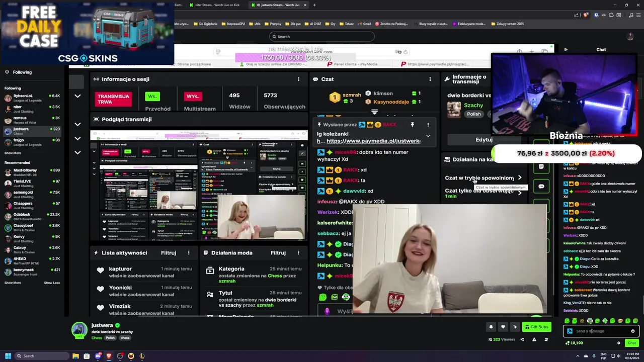This screenshot has width=644, height=362.
Task: Open the NaprawaGPU bookmark folder
Action: 233,24
